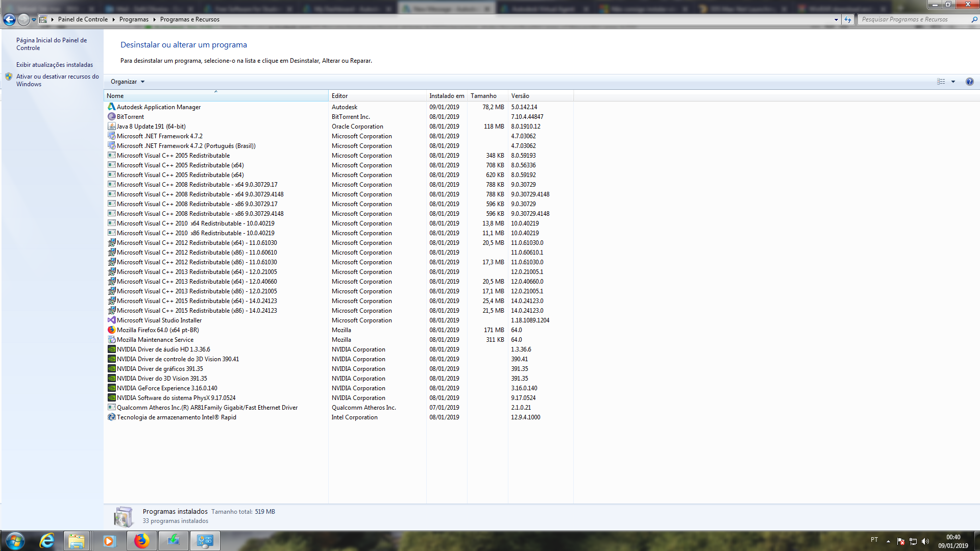Viewport: 980px width, 551px height.
Task: Click the refresh icon next to the address bar
Action: point(847,19)
